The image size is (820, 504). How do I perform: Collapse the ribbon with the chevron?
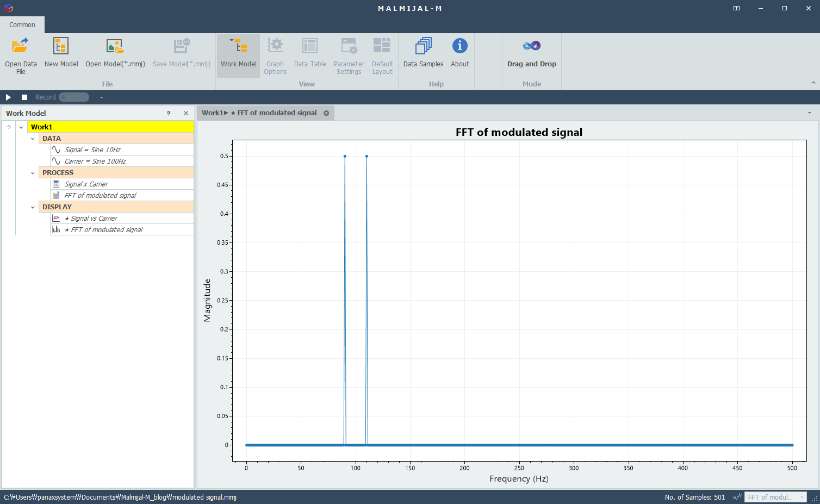click(813, 83)
